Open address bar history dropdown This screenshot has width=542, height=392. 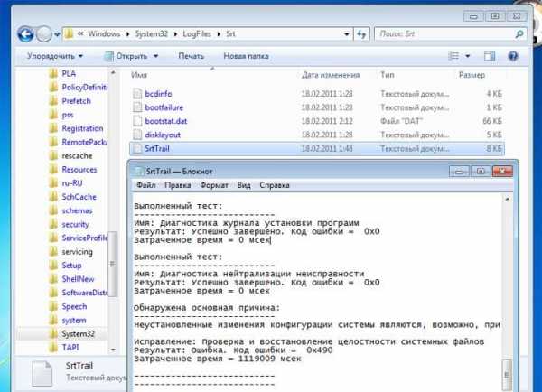pyautogui.click(x=346, y=34)
